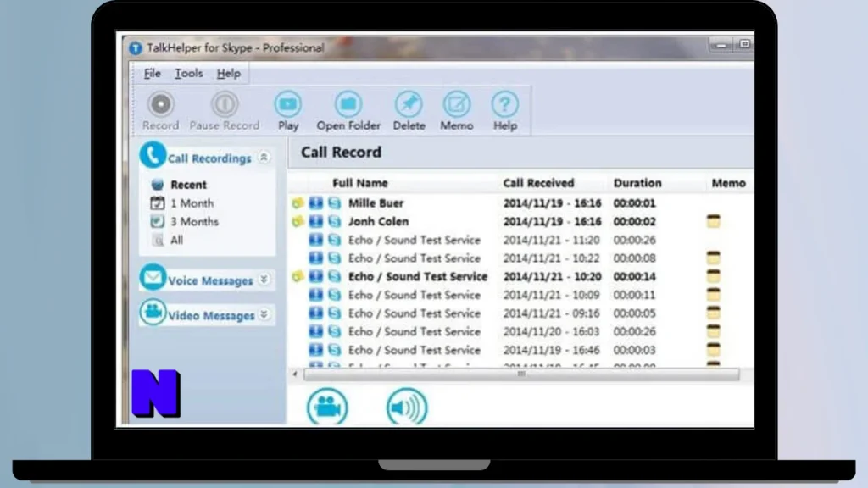Viewport: 868px width, 488px height.
Task: Click the Call Recordings phone icon
Action: [x=153, y=155]
